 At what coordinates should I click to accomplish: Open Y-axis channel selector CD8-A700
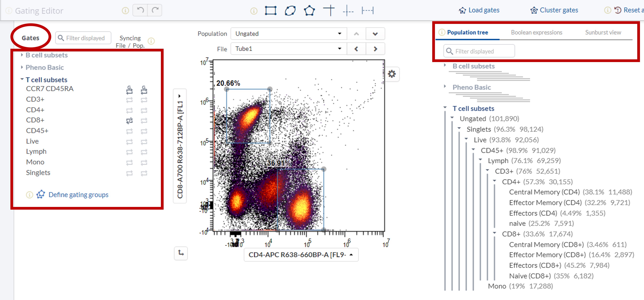point(180,146)
